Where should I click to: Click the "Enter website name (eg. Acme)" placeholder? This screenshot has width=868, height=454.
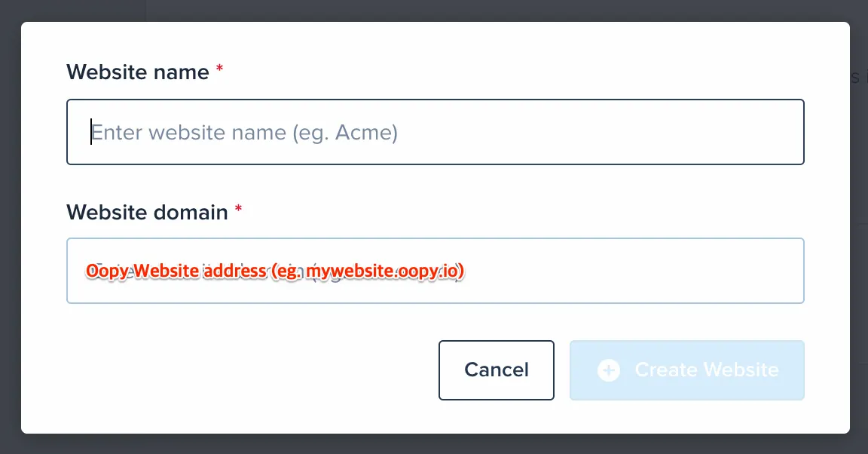pos(245,133)
